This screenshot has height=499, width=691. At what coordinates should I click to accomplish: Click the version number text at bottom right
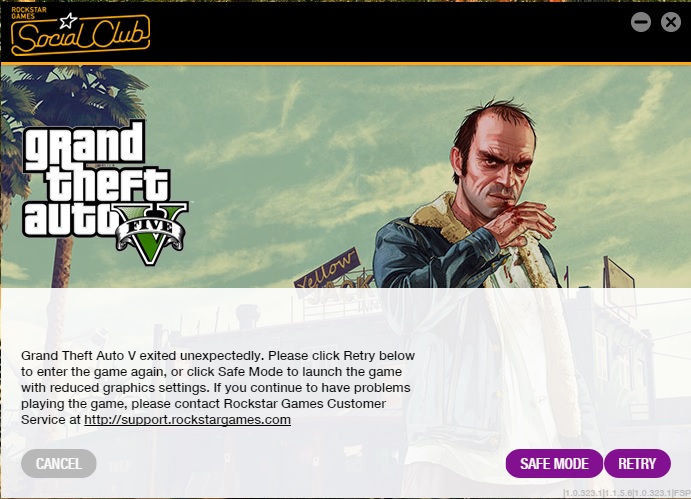coord(627,493)
